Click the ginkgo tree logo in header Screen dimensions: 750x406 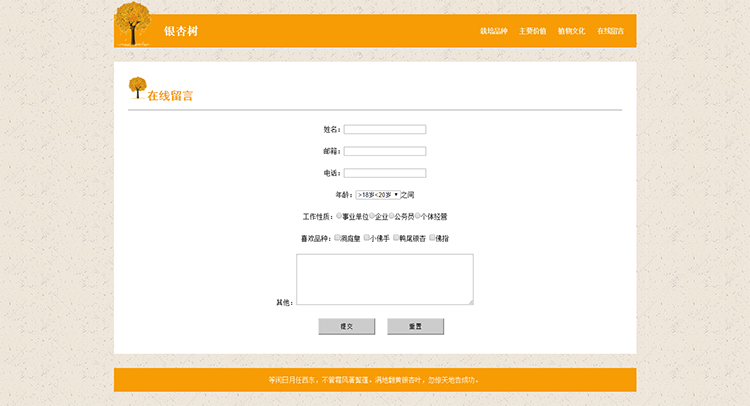tap(132, 24)
